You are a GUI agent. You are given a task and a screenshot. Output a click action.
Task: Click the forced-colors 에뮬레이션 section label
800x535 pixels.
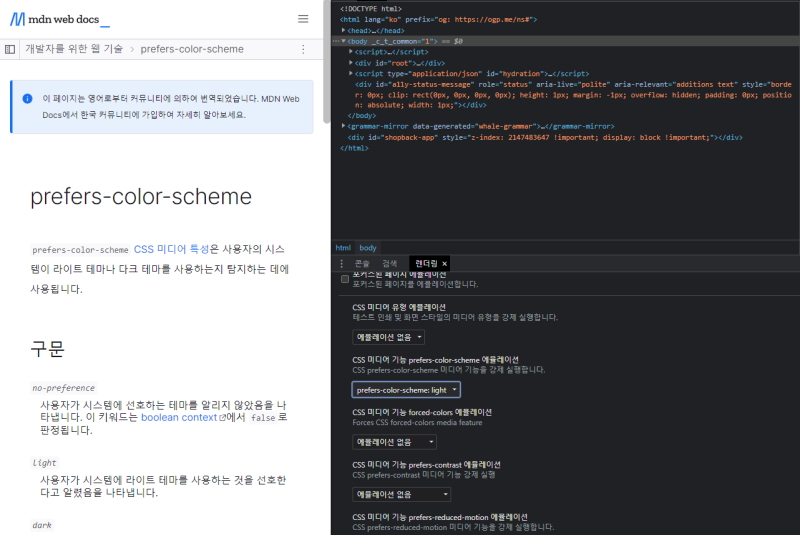422,412
